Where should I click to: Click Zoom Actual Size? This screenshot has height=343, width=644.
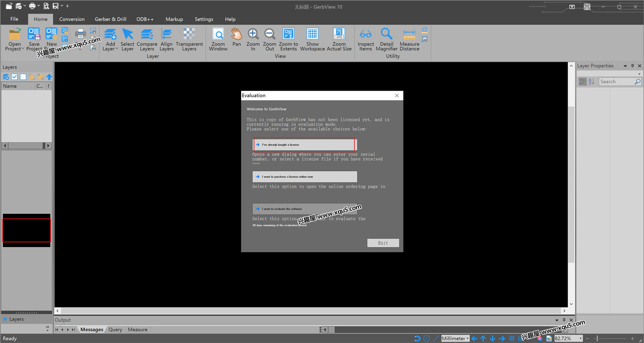click(x=339, y=39)
